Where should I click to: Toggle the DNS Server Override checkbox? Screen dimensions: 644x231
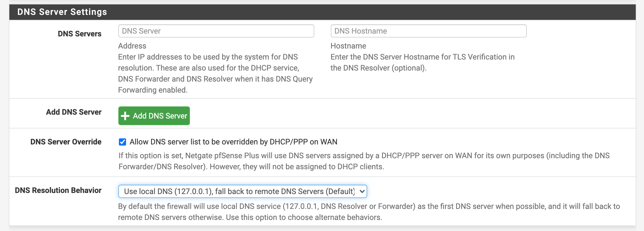122,142
